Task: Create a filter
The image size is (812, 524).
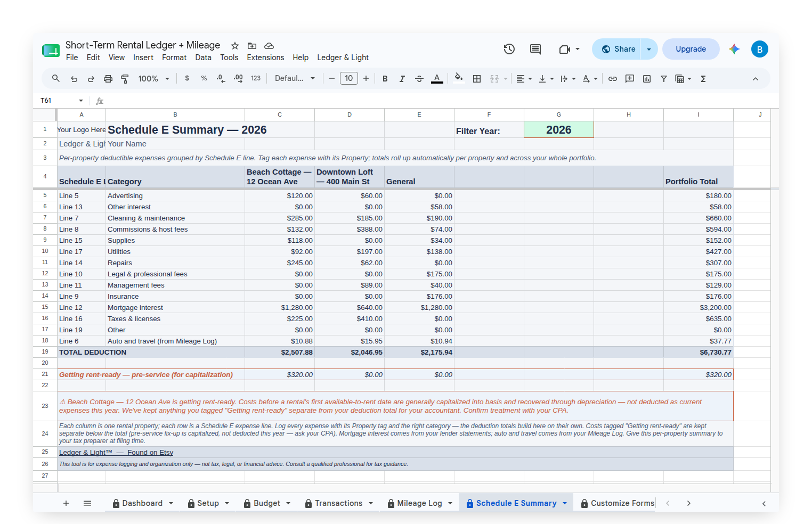Action: [664, 78]
